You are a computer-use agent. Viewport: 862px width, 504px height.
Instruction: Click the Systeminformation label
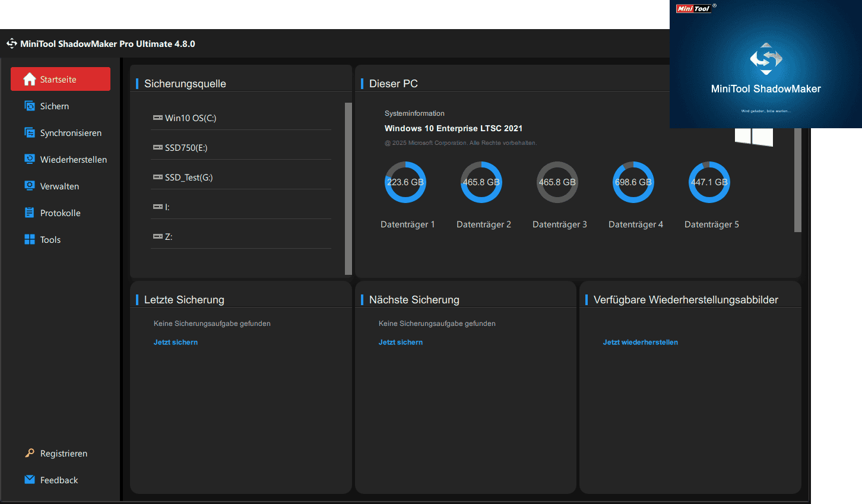[x=414, y=113]
